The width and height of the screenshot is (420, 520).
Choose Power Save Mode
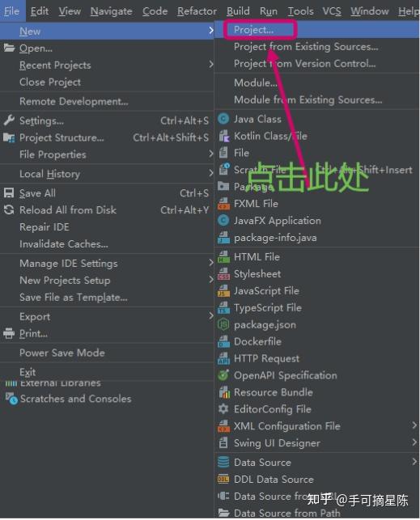[x=62, y=353]
